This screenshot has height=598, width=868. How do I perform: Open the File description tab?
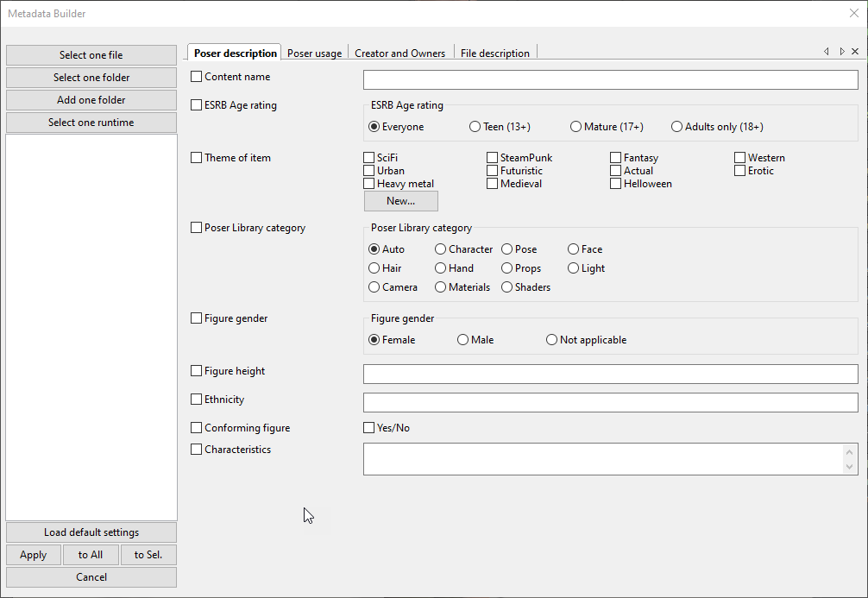tap(495, 54)
